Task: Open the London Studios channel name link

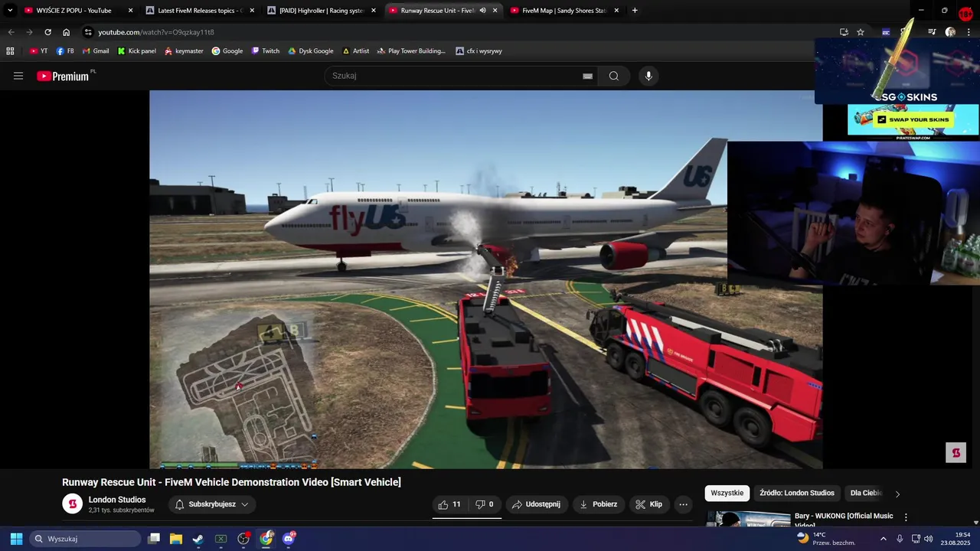Action: pyautogui.click(x=117, y=500)
